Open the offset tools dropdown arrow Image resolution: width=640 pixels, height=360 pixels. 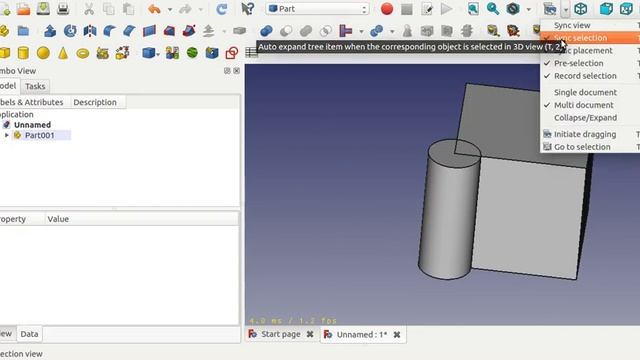tap(224, 31)
